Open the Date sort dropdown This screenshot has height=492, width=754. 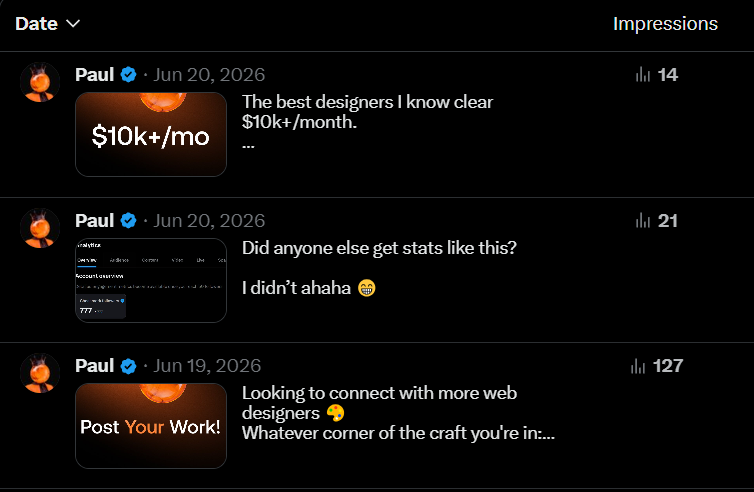pos(47,24)
